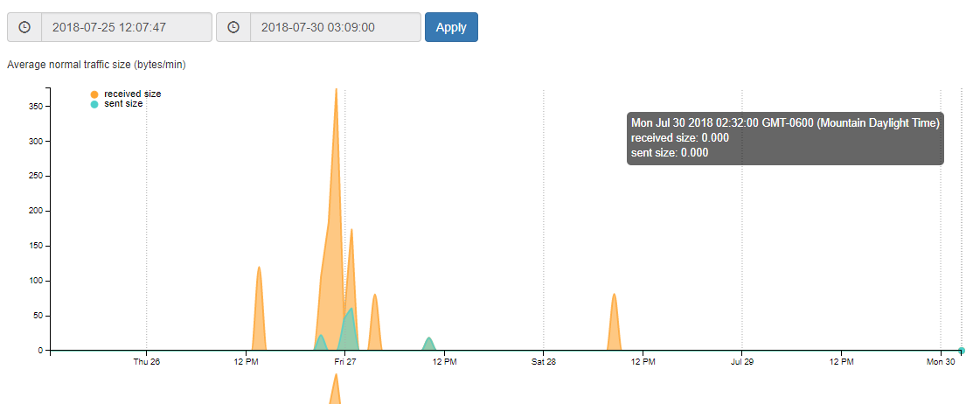Click the 'Mon 30' axis label

click(x=941, y=361)
